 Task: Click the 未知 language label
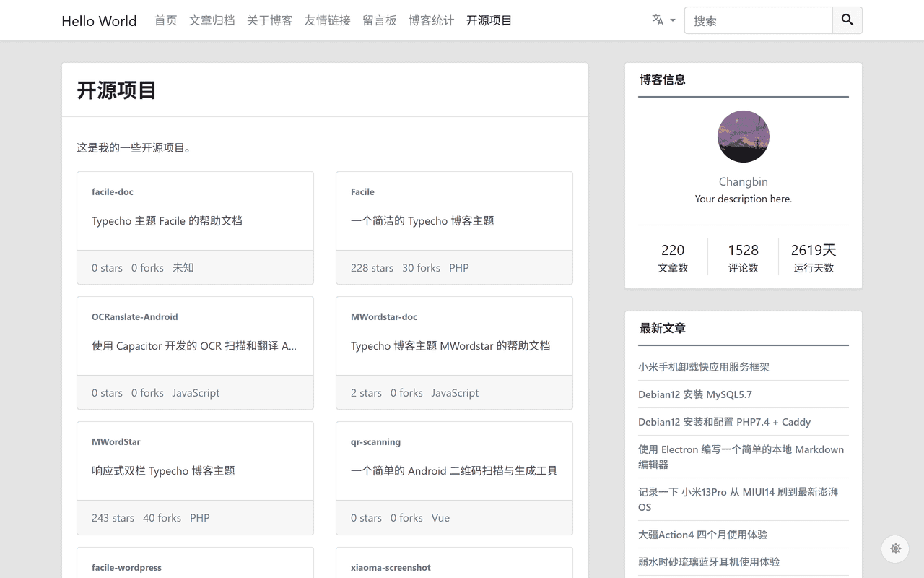183,267
